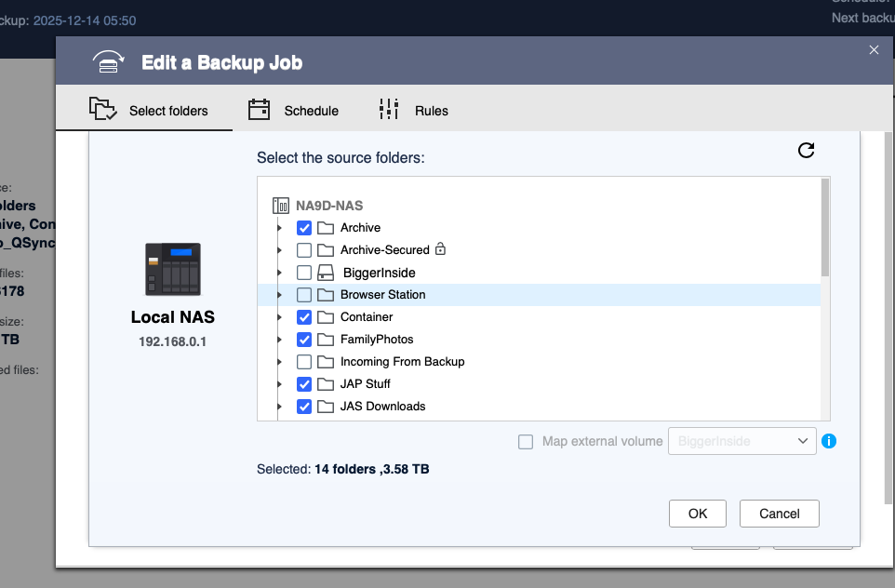Open the BiggerInside volume dropdown

(741, 441)
